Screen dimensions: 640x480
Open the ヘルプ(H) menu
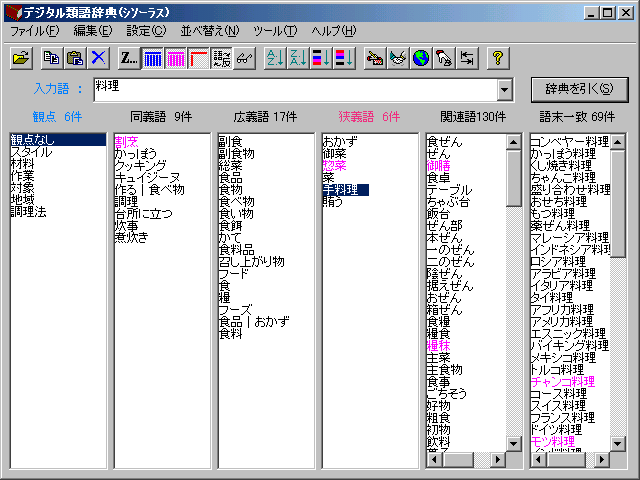click(x=334, y=31)
